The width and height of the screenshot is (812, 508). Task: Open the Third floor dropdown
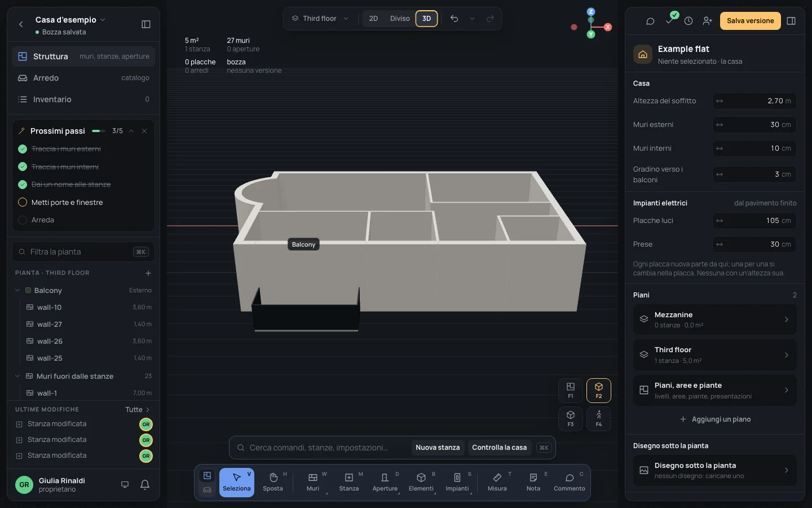320,19
